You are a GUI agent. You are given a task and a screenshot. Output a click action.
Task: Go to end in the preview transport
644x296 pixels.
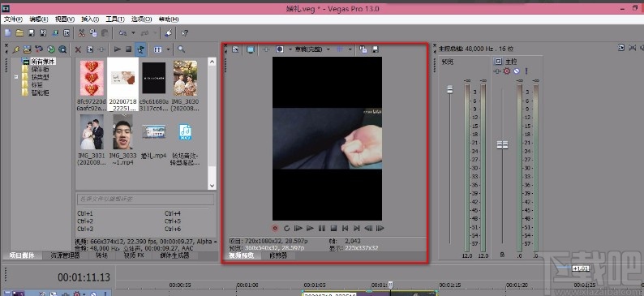click(x=357, y=228)
